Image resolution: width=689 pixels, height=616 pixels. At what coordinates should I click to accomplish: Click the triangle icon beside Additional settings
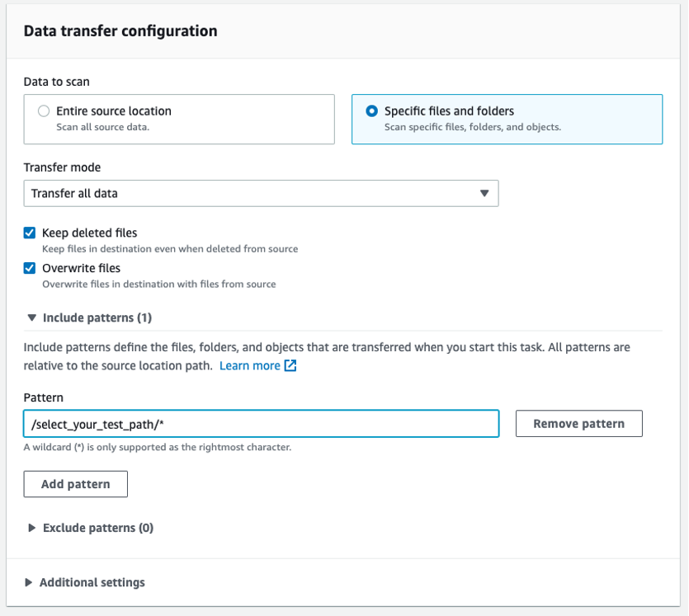(x=31, y=582)
